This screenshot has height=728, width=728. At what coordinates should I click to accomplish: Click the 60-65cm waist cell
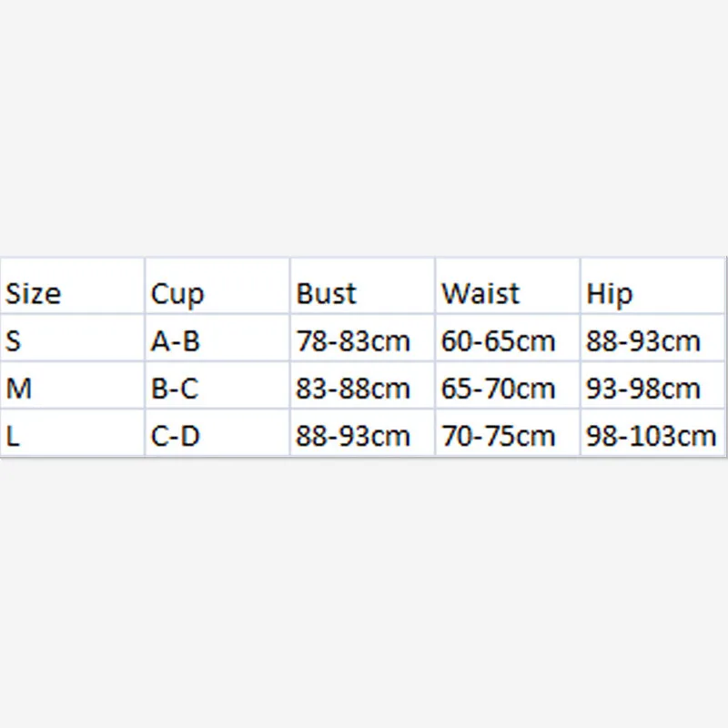[508, 338]
